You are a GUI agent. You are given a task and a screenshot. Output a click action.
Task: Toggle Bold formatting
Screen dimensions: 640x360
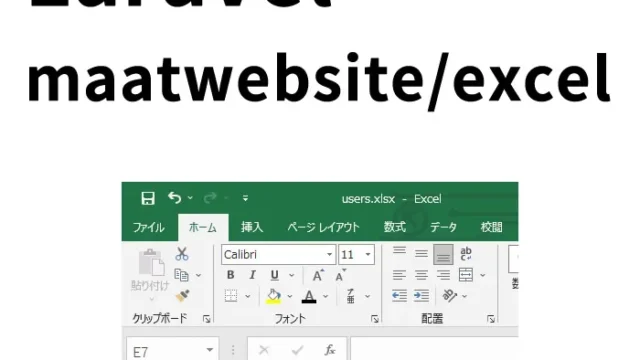[x=231, y=275]
